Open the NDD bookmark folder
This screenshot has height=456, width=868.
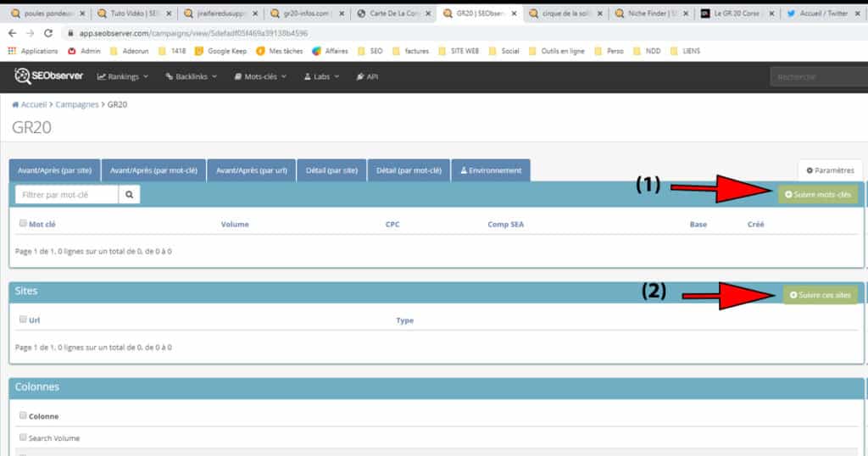(647, 51)
